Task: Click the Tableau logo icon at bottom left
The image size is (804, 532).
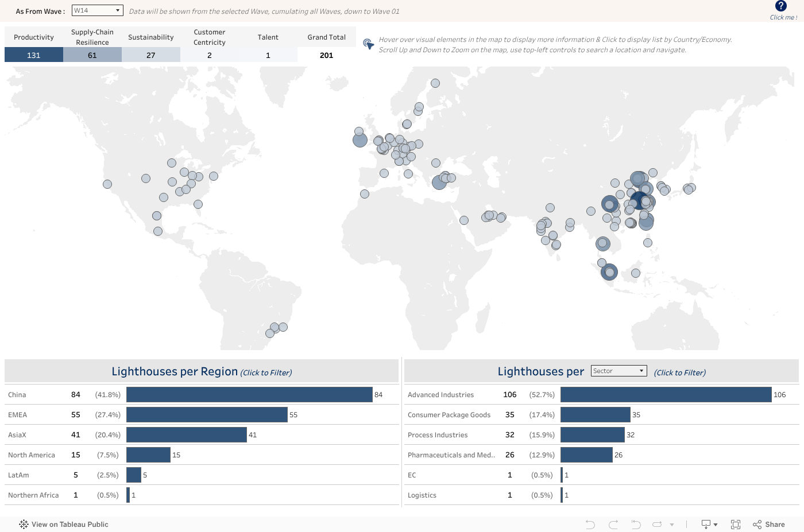Action: tap(24, 525)
